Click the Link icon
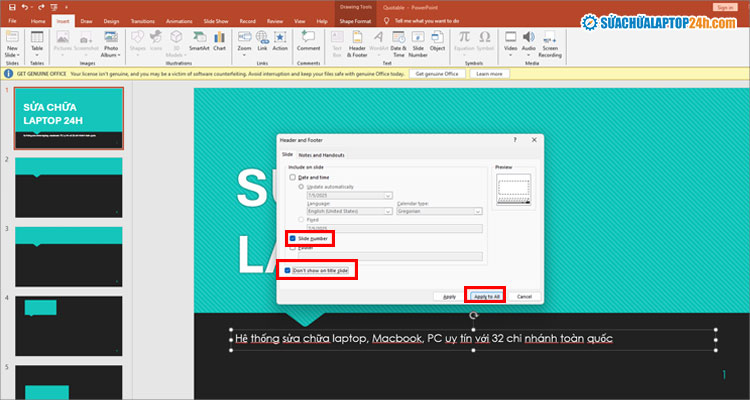This screenshot has width=750, height=400. 262,37
